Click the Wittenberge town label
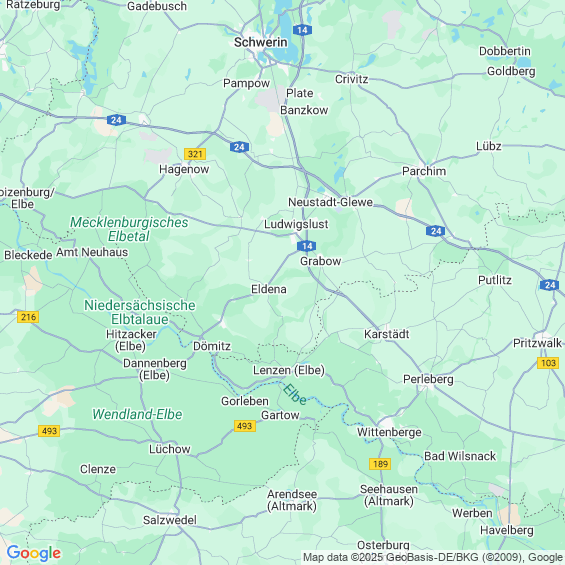Viewport: 565px width, 565px height. [389, 432]
